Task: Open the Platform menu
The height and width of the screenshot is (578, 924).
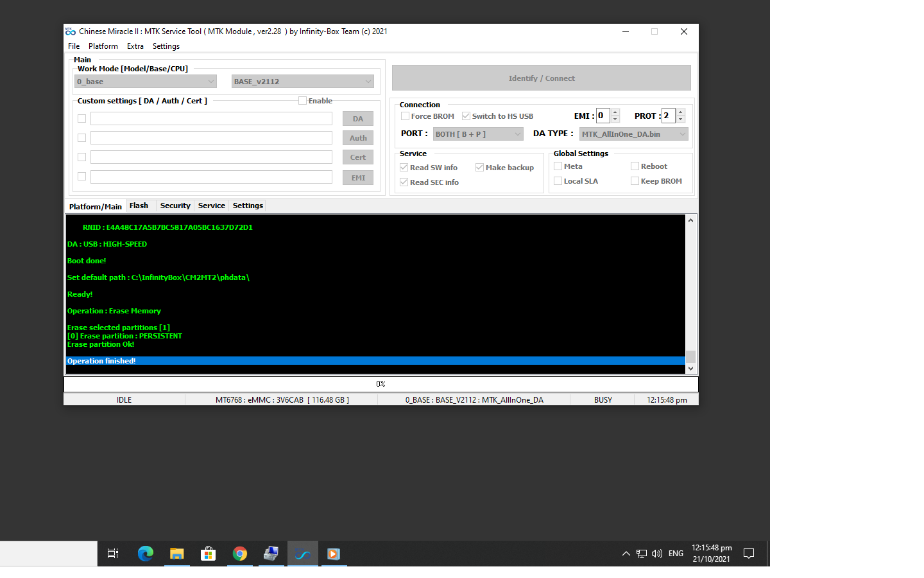Action: click(x=103, y=46)
